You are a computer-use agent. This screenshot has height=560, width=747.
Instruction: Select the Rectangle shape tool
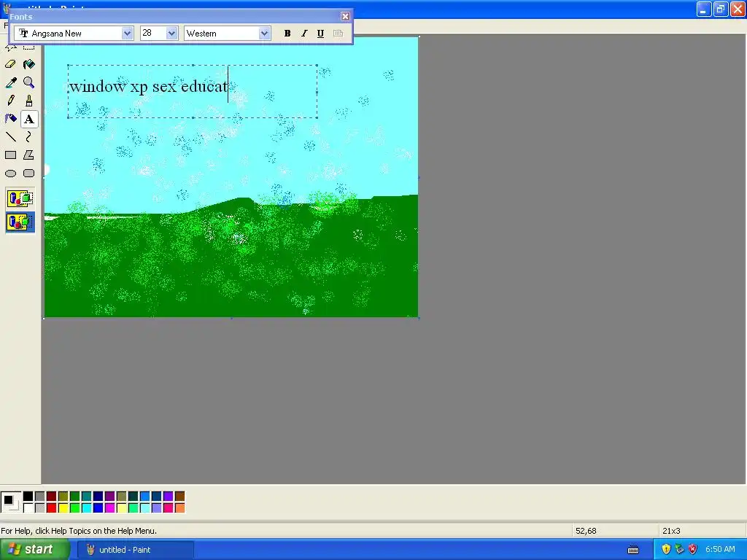(x=10, y=155)
